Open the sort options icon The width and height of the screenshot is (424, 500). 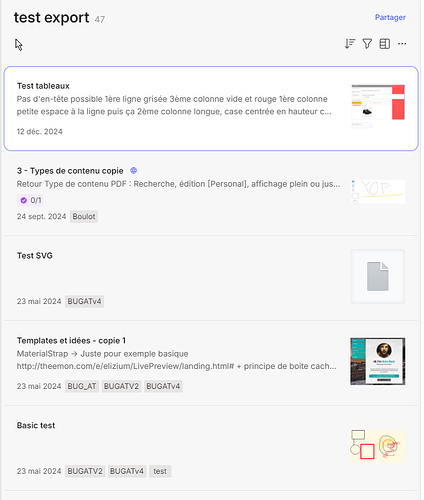[350, 44]
